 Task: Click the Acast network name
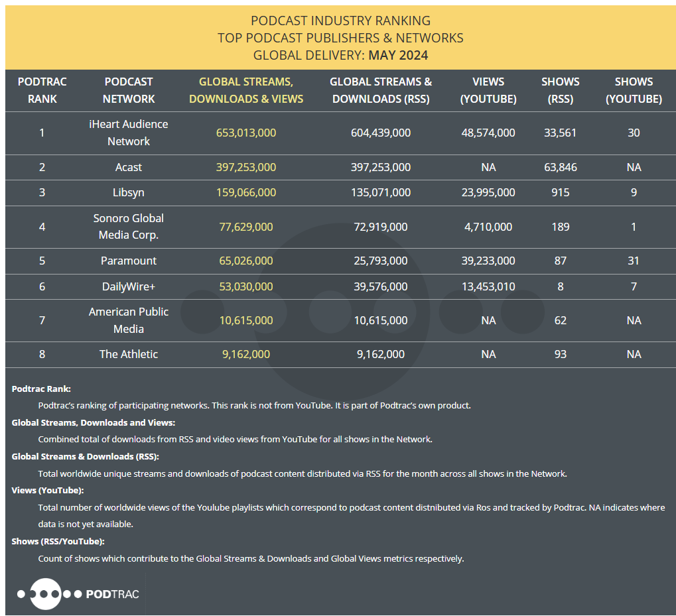point(129,167)
